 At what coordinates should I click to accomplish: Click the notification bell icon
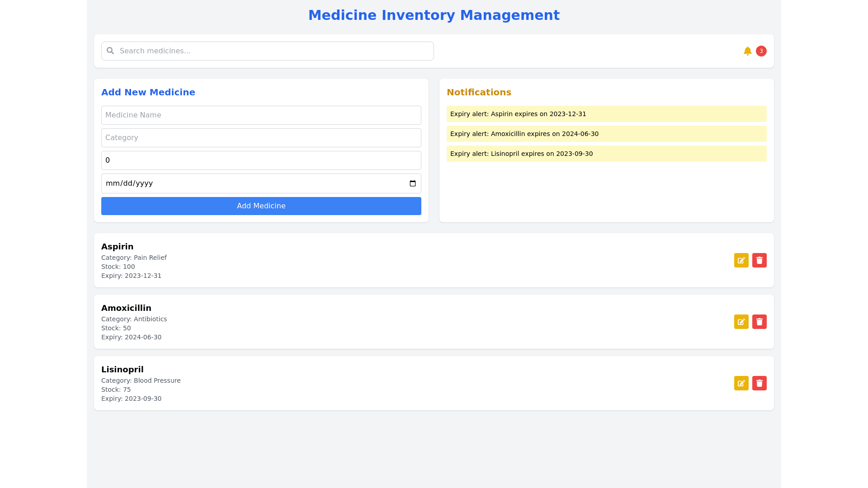[x=747, y=51]
